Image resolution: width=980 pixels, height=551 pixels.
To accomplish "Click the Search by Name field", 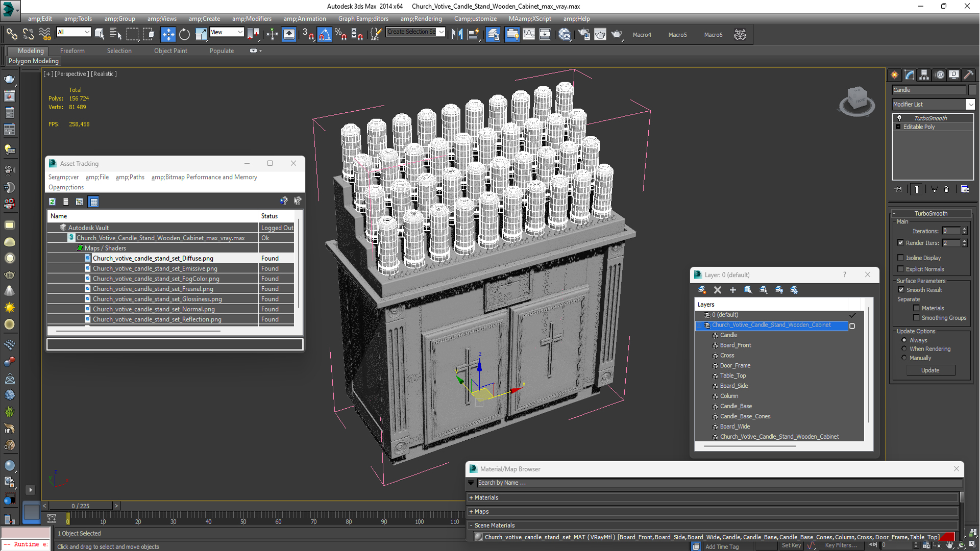I will tap(719, 483).
